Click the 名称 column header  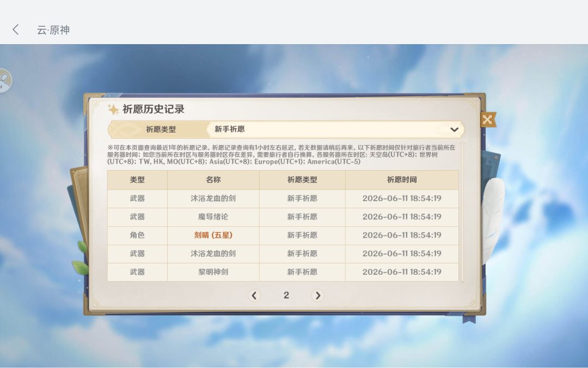(213, 180)
